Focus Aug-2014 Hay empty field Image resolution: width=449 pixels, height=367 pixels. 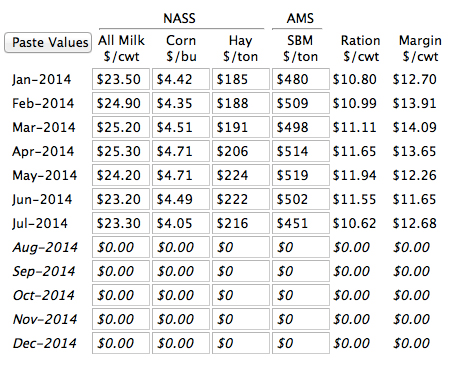point(241,247)
